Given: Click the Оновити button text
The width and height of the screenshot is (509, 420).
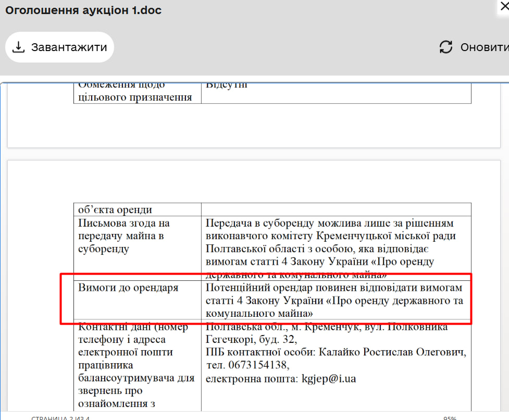Looking at the screenshot, I should point(484,47).
